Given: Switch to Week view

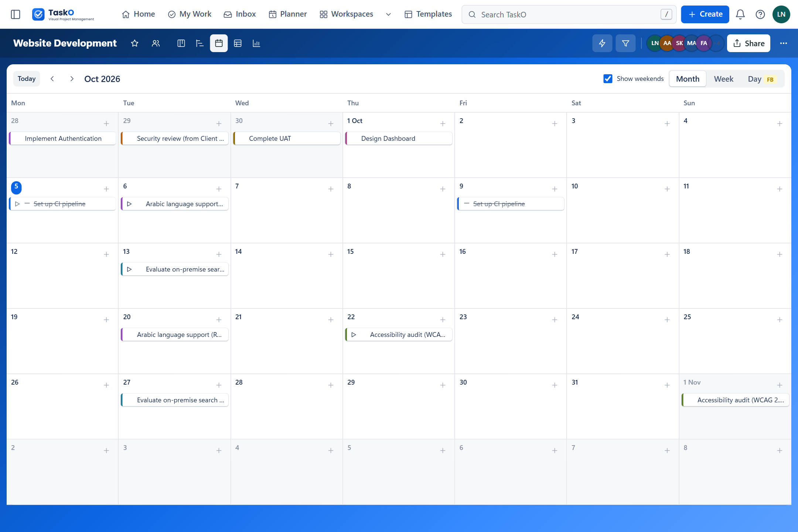Looking at the screenshot, I should (723, 79).
